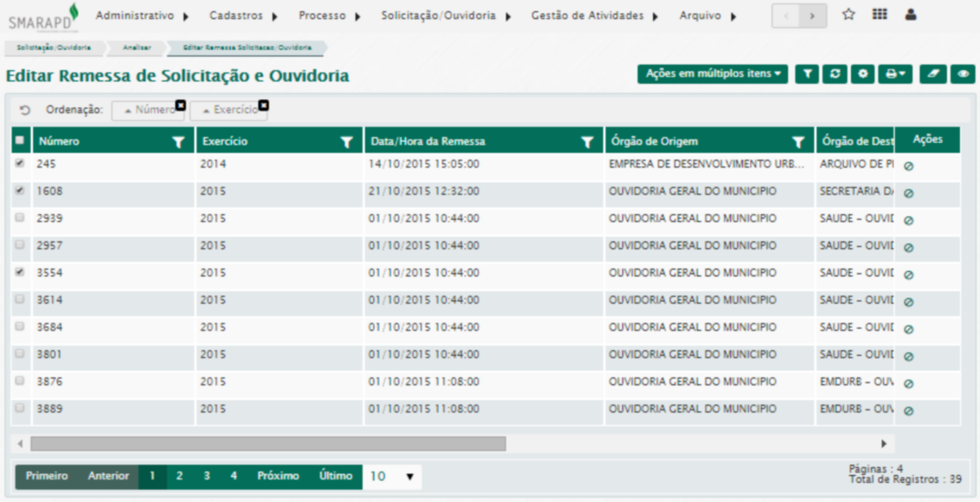Viewport: 980px width, 502px height.
Task: Go to the Próximo page
Action: click(277, 477)
